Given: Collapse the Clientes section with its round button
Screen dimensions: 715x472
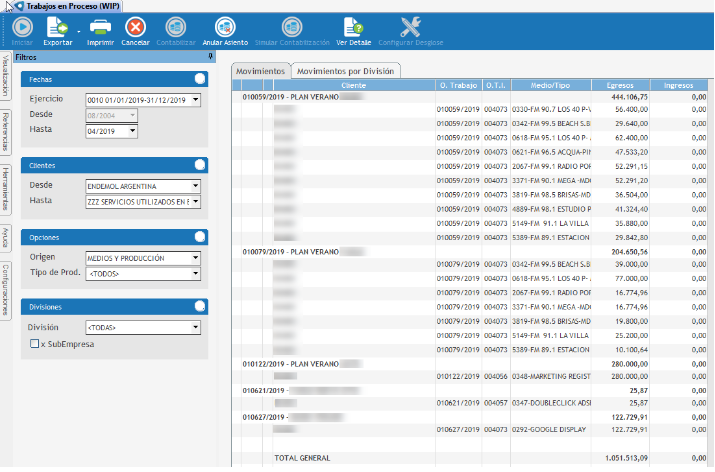Looking at the screenshot, I should click(202, 164).
